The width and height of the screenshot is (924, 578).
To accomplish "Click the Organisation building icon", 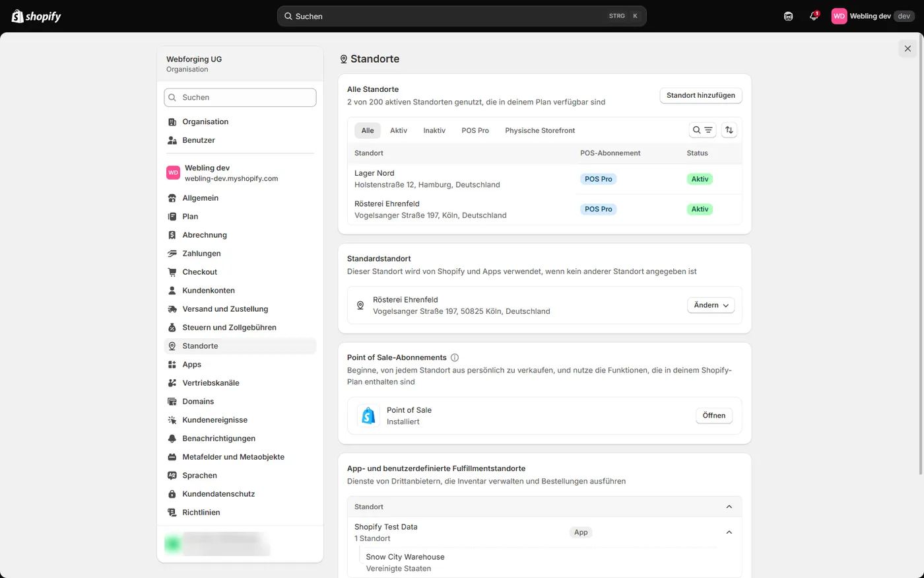I will [172, 122].
